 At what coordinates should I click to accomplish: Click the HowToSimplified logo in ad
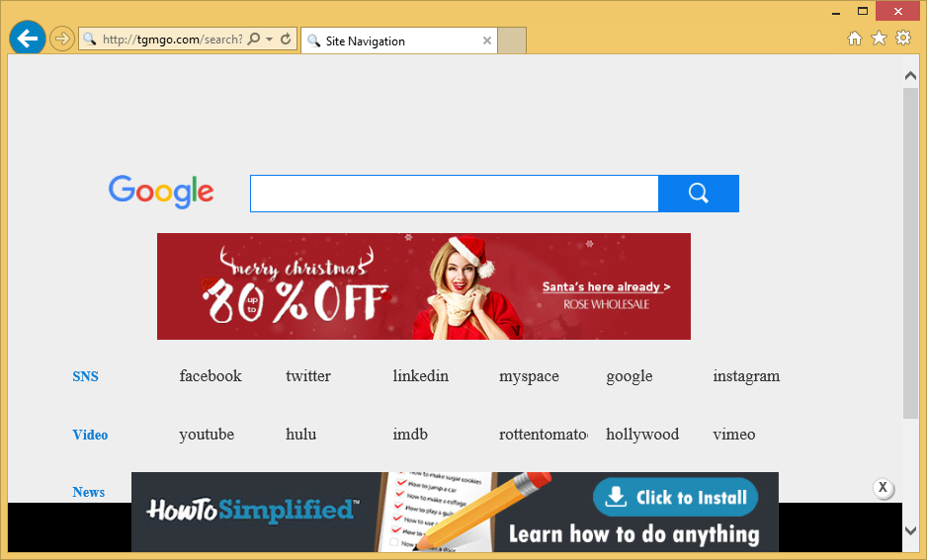[x=252, y=510]
